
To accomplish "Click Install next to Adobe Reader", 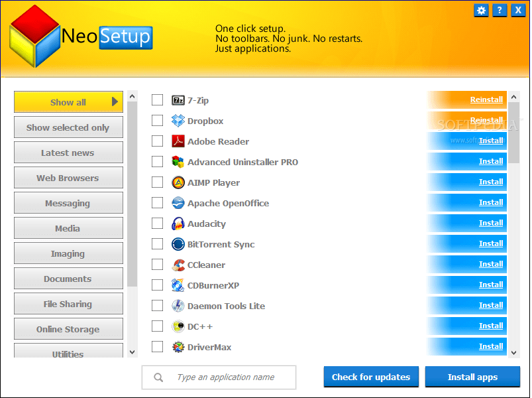I will click(x=490, y=140).
